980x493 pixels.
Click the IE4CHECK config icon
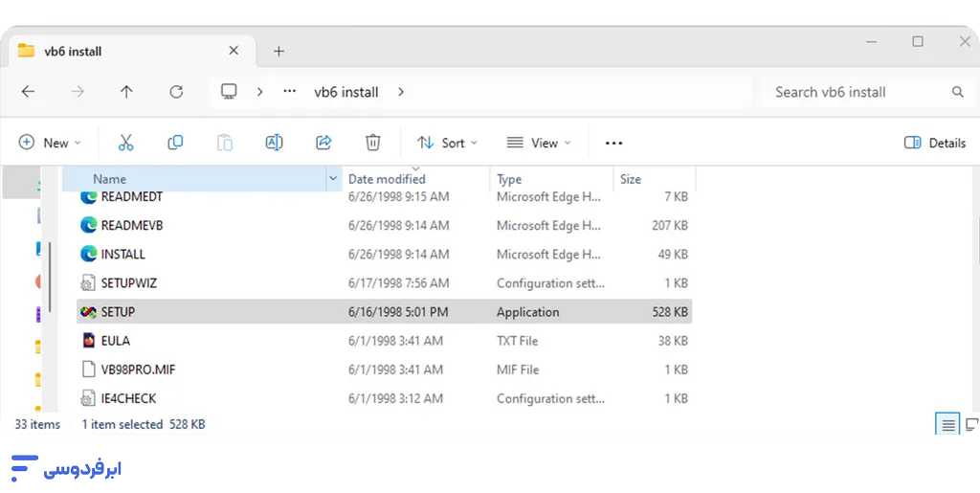pos(88,398)
